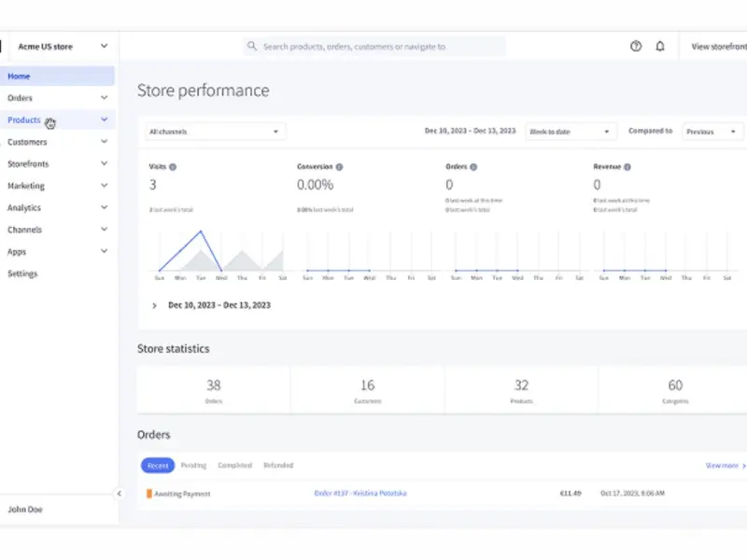Click the search products input field
747x560 pixels.
coord(374,46)
